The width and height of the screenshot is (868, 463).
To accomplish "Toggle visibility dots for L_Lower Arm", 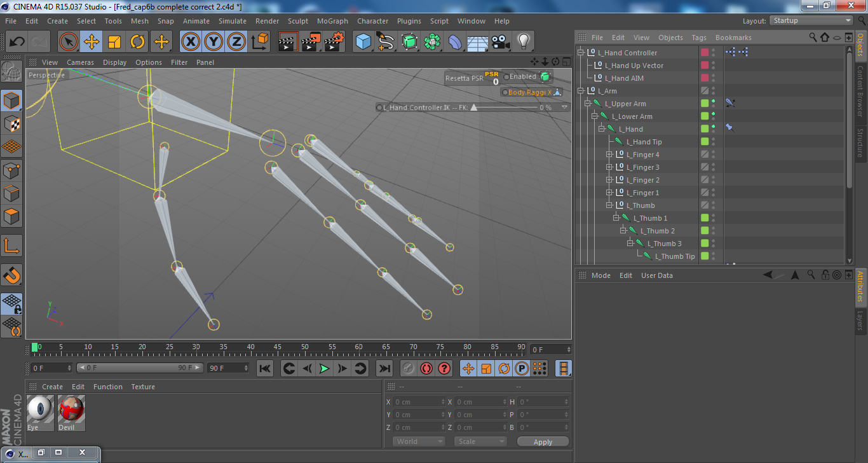I will coord(713,116).
